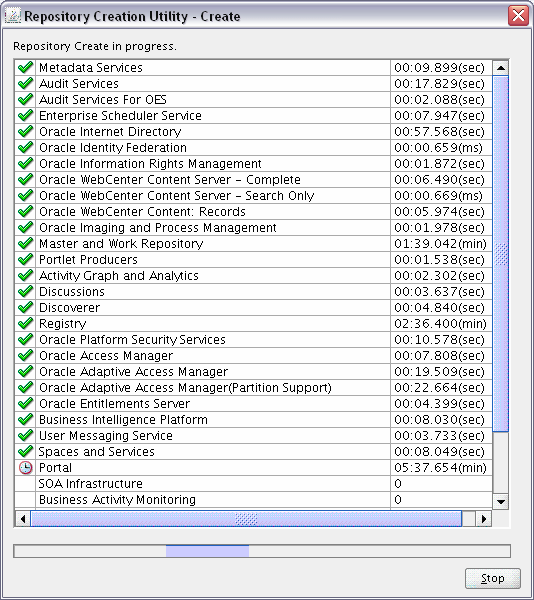Click the repository creation progress bar

pos(262,551)
